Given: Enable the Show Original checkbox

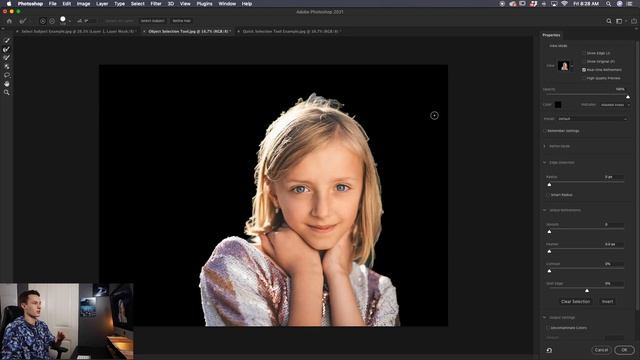Looking at the screenshot, I should [x=584, y=61].
